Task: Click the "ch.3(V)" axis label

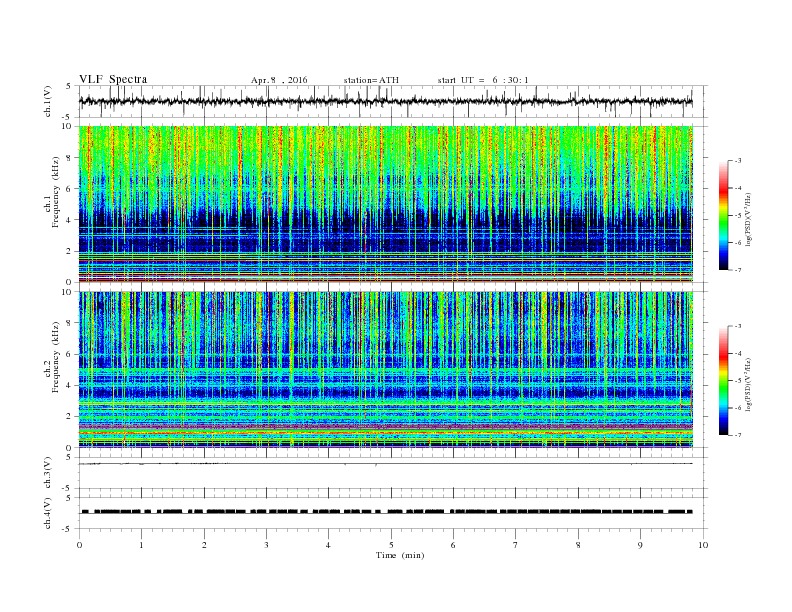Action: (48, 472)
